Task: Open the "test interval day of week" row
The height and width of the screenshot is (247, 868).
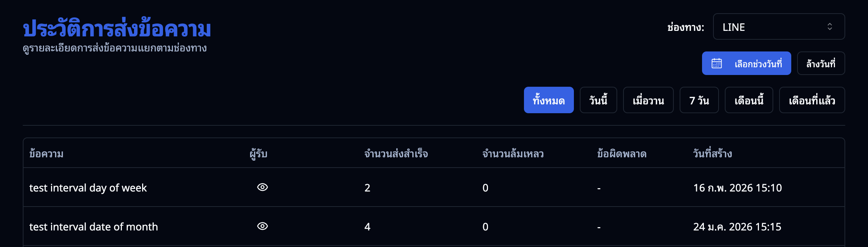Action: coord(88,187)
